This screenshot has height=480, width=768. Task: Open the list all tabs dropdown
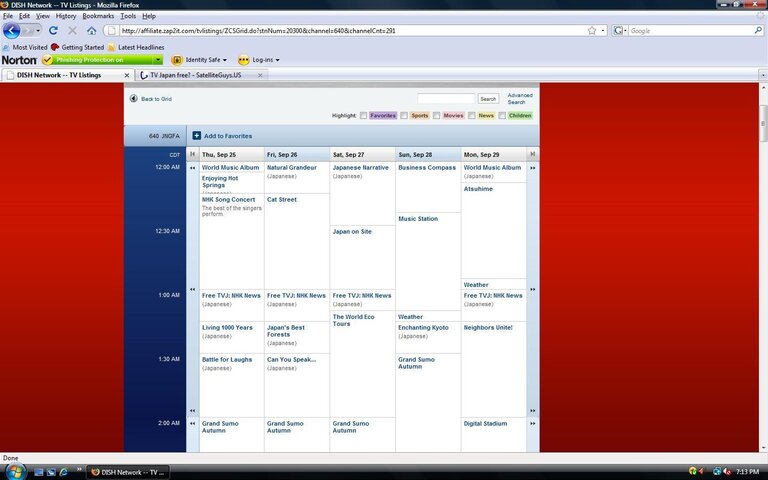click(763, 75)
